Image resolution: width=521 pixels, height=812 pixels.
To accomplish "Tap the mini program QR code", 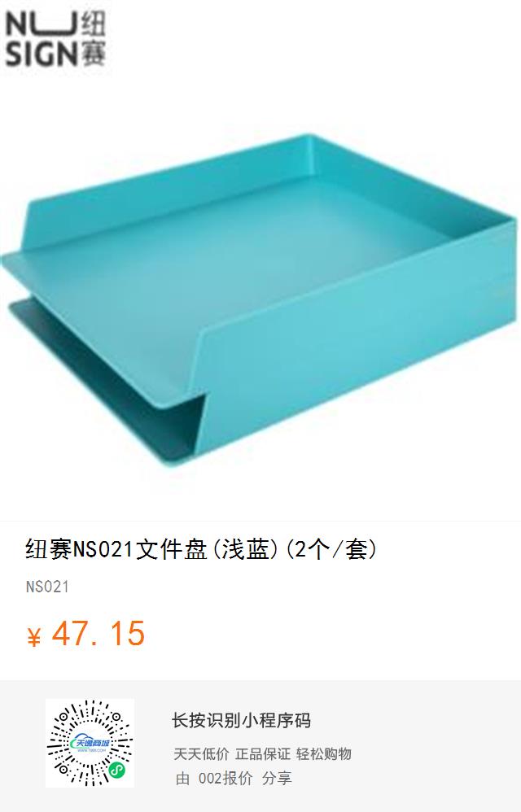I will pos(90,743).
